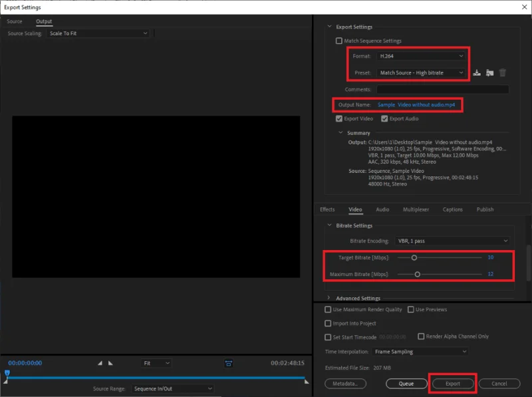Uncheck the Export Video checkbox

click(338, 119)
